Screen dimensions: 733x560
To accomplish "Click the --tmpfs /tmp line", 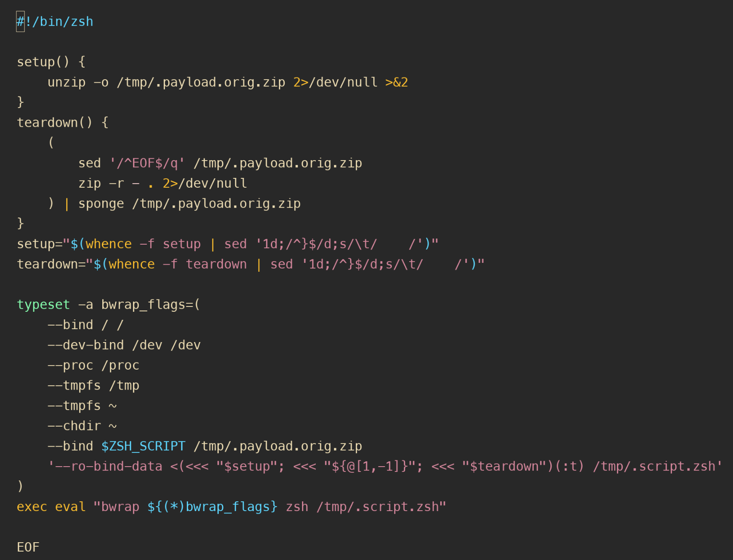I will pos(93,386).
